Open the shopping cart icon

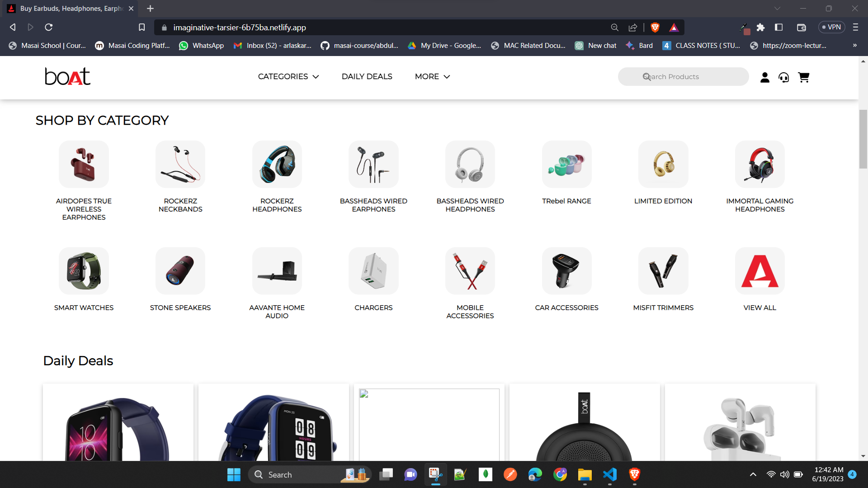[803, 77]
